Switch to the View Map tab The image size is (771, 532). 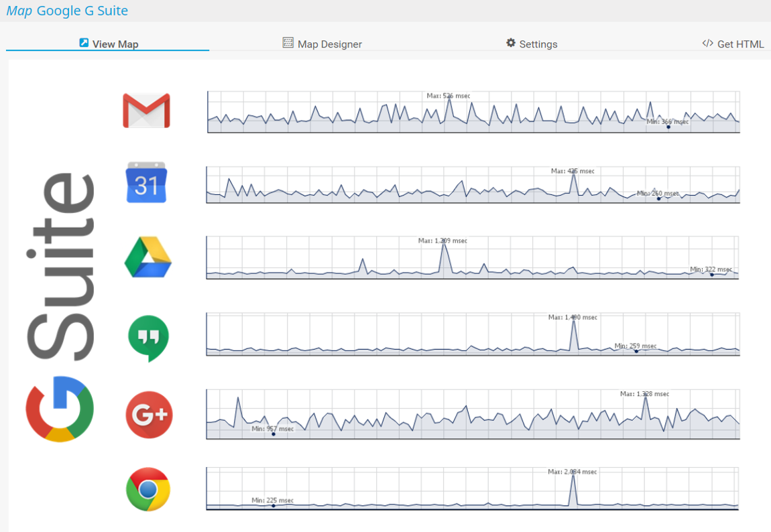(x=108, y=44)
